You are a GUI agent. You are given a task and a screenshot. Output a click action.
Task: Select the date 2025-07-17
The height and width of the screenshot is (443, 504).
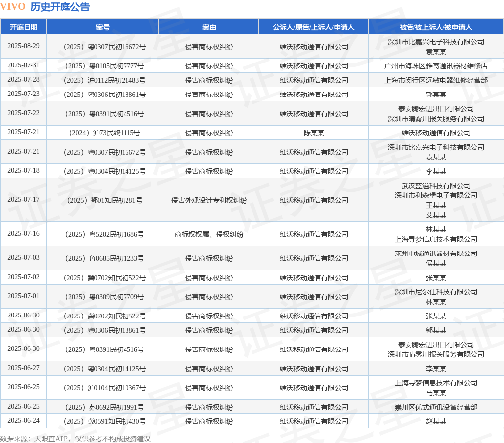tap(24, 200)
